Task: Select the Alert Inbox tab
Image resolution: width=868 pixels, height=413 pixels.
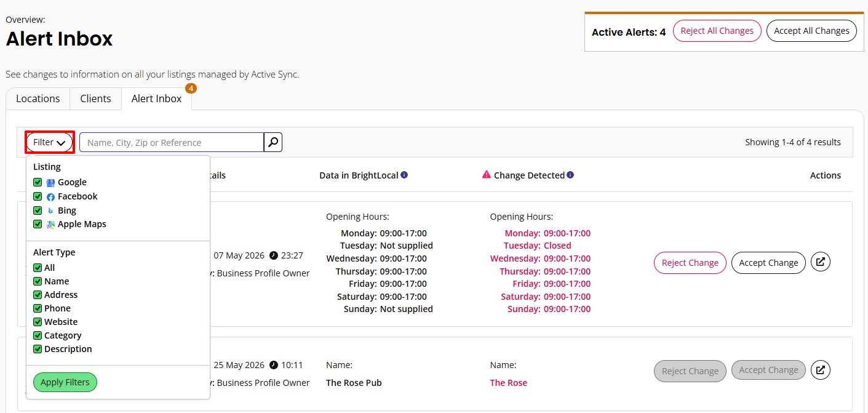Action: [x=156, y=98]
